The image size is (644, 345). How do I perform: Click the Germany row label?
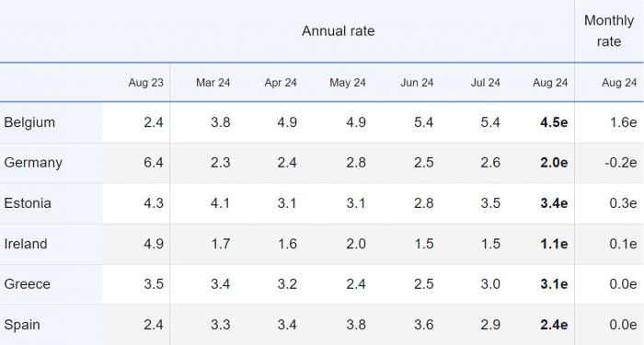33,163
